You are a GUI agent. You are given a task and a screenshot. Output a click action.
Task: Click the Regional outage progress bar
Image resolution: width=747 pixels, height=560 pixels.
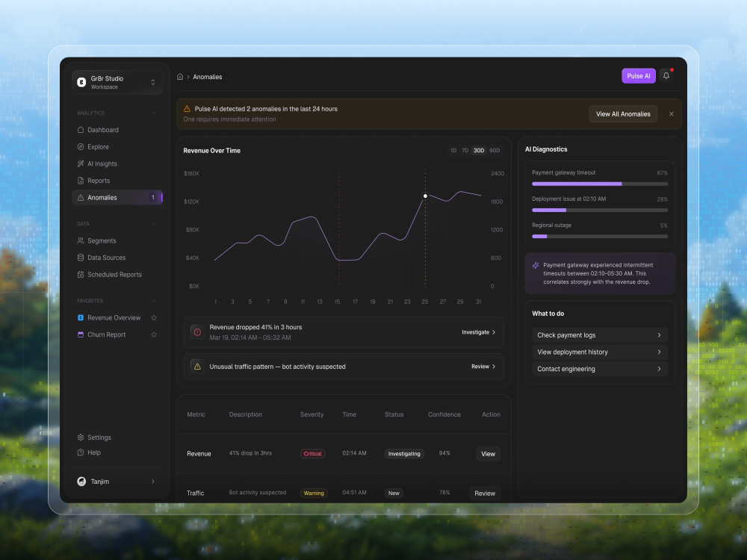pyautogui.click(x=600, y=236)
